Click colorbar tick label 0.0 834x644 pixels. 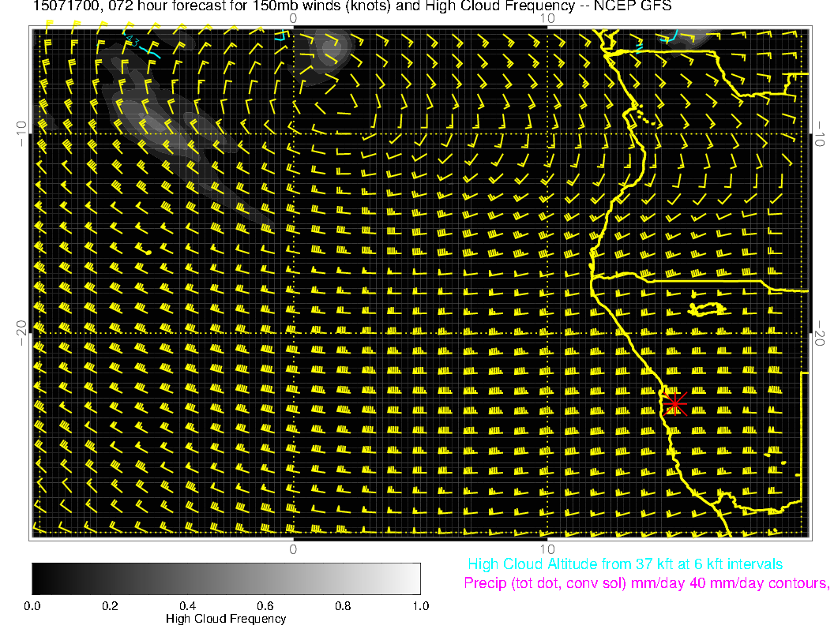(32, 606)
